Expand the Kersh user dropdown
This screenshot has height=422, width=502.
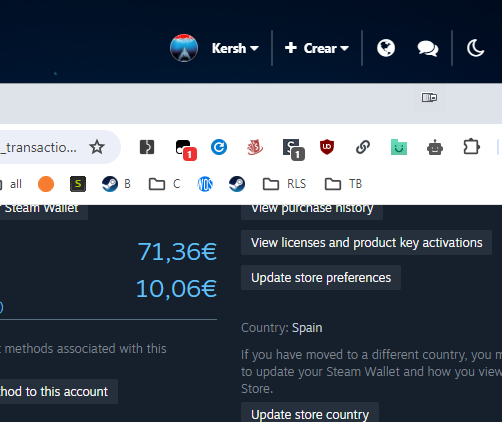235,48
